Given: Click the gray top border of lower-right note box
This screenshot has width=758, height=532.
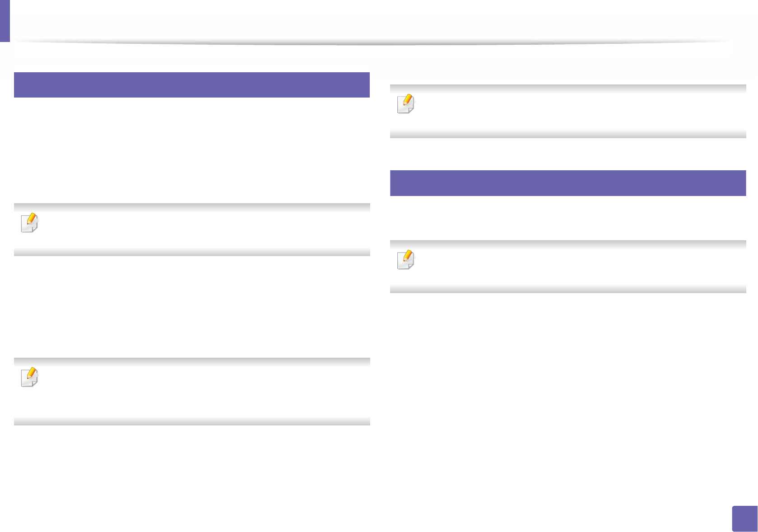Looking at the screenshot, I should pos(567,243).
